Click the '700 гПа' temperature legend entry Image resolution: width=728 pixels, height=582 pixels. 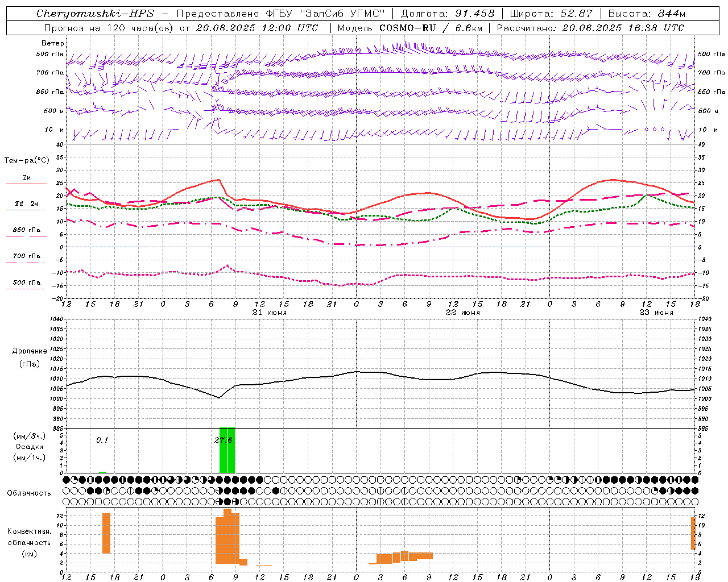click(x=27, y=256)
